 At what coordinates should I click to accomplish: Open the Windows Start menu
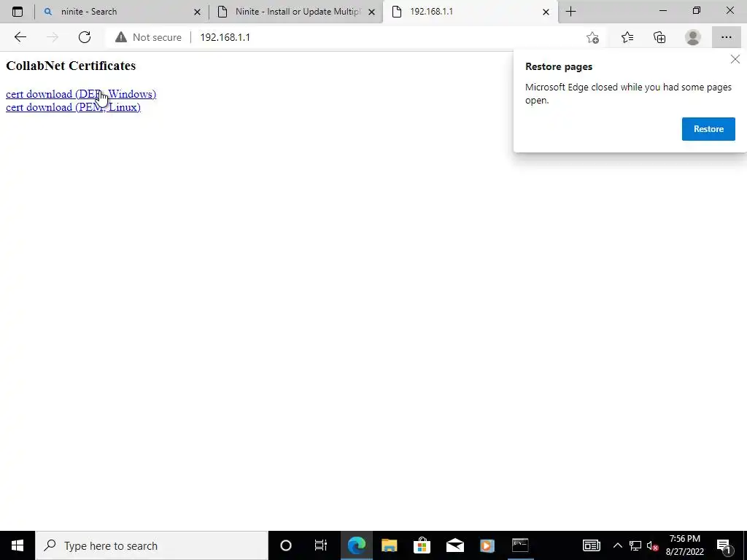coord(18,545)
